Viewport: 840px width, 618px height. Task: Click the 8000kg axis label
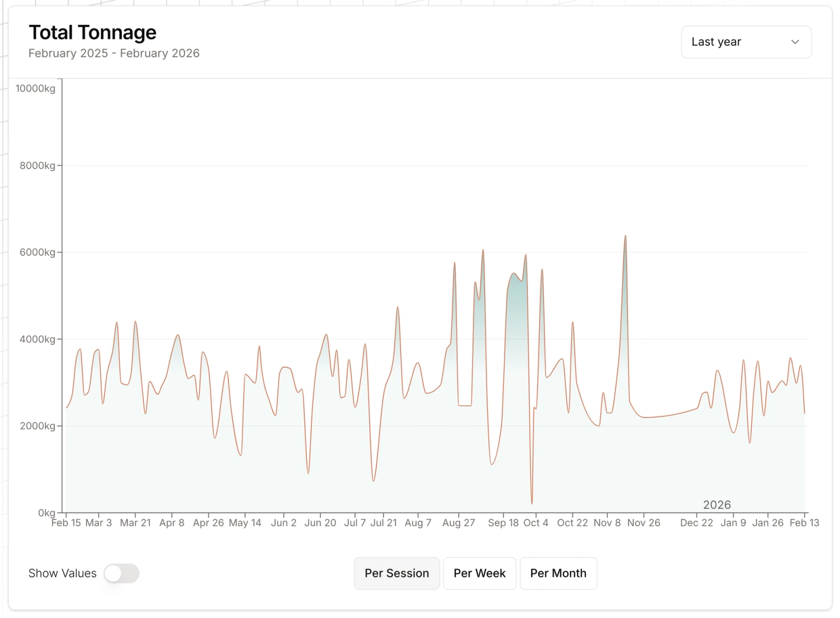(37, 166)
